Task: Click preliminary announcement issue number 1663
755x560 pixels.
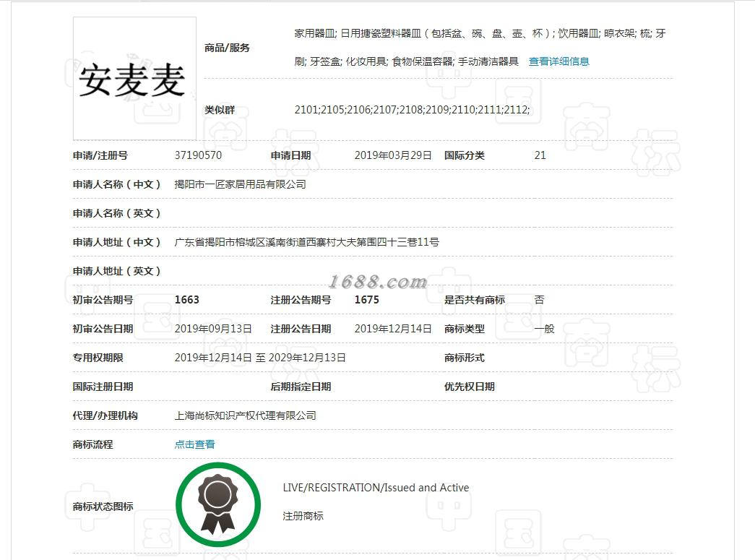Action: coord(187,300)
